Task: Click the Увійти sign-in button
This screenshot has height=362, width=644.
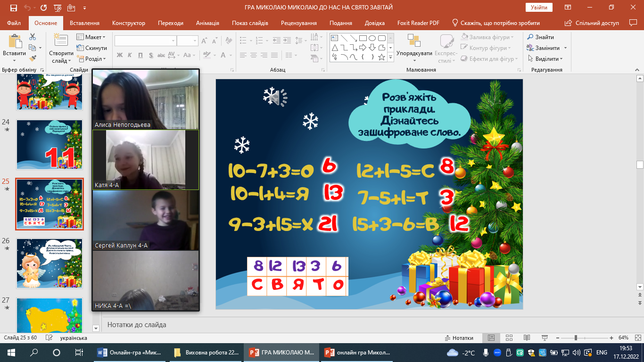Action: (539, 8)
